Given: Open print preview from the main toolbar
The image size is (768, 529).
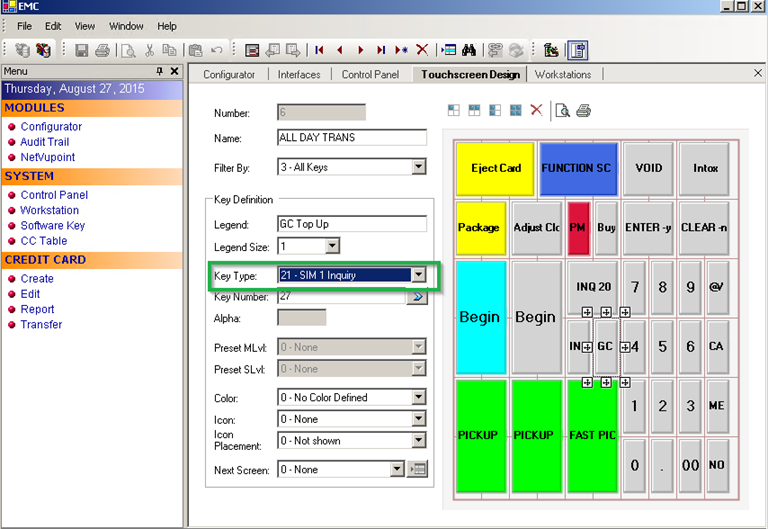Looking at the screenshot, I should [x=128, y=50].
